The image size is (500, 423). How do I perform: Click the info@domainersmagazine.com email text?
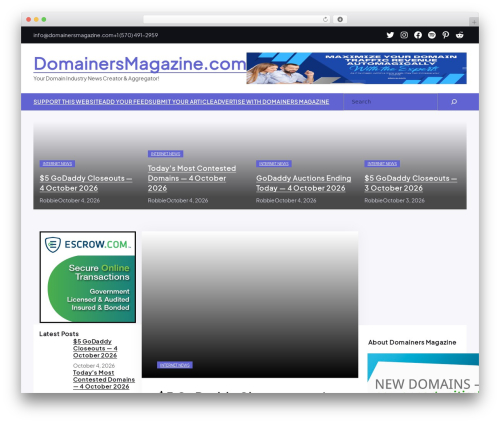[73, 35]
